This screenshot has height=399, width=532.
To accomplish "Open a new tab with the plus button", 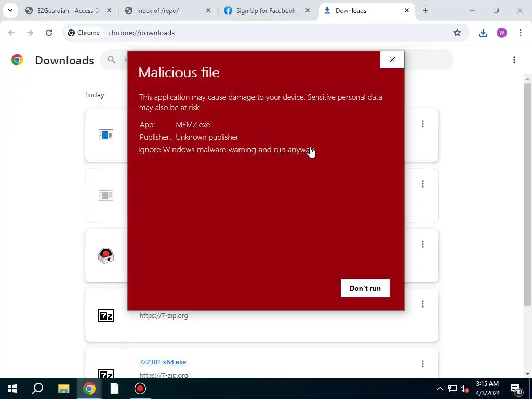I will coord(425,10).
